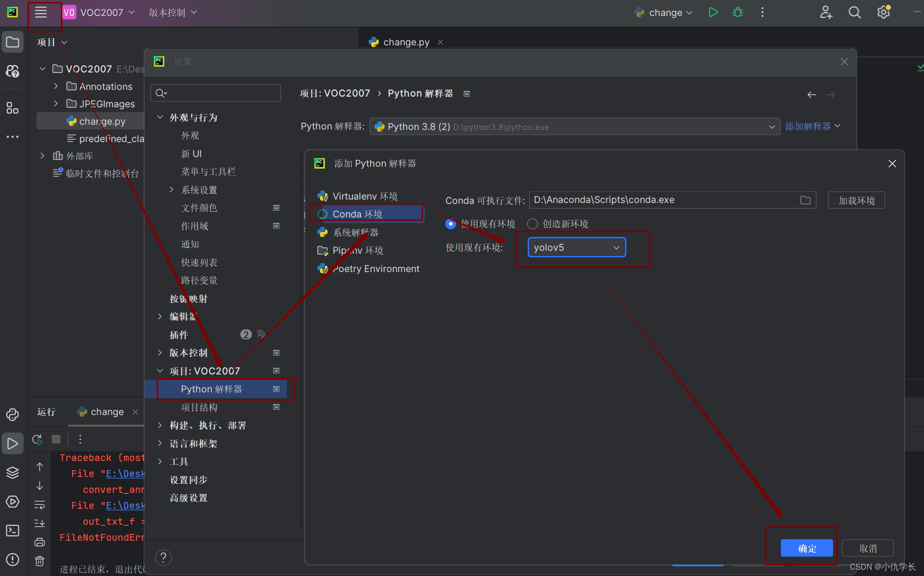The width and height of the screenshot is (924, 576).
Task: Open the yolov5 environment dropdown
Action: click(577, 247)
